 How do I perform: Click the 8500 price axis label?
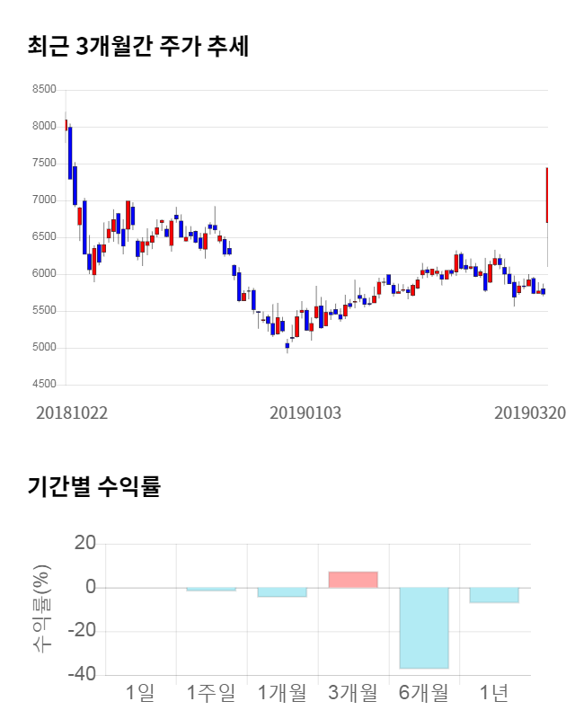(44, 90)
